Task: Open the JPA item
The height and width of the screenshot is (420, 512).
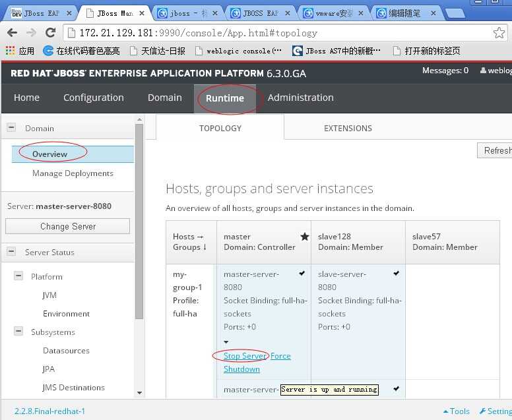Action: (49, 369)
